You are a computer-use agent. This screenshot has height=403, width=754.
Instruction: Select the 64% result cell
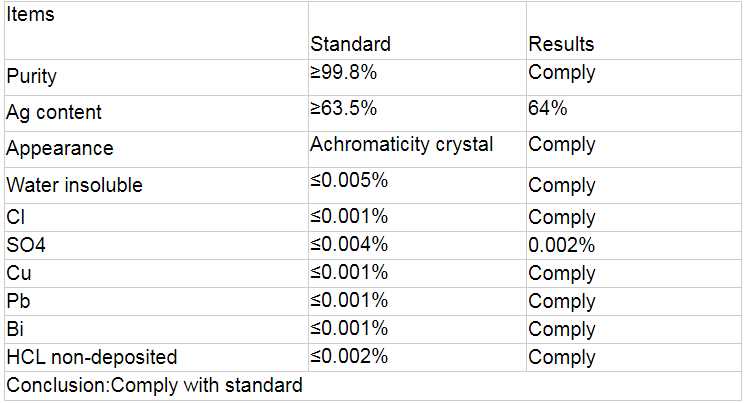[549, 109]
